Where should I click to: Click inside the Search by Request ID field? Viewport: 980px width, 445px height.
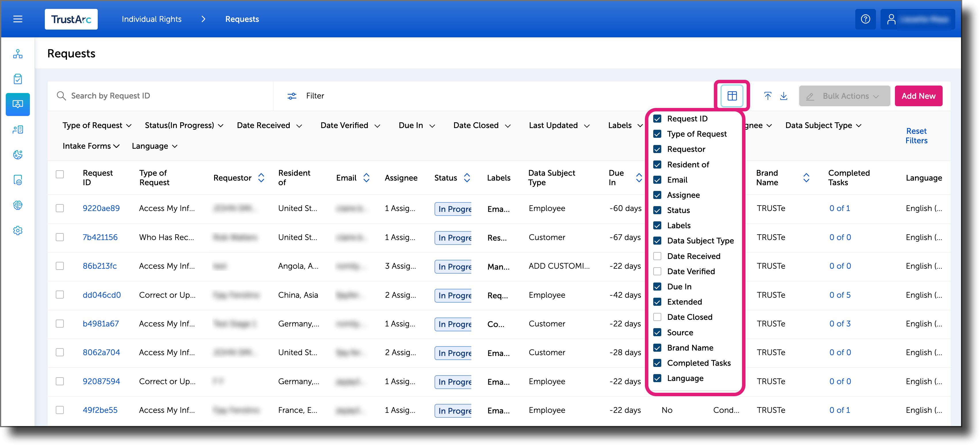click(152, 95)
